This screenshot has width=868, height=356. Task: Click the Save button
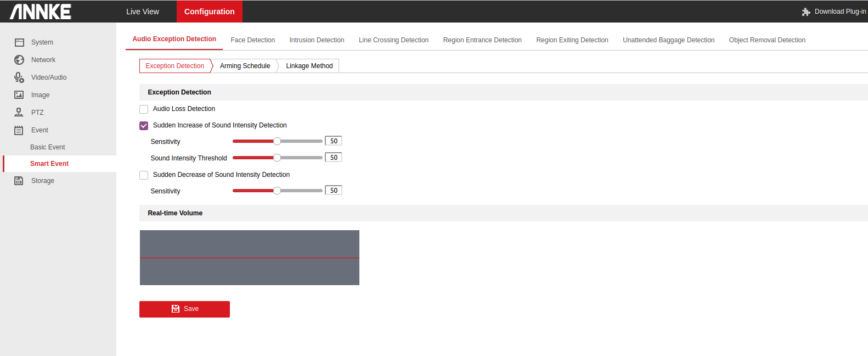(184, 309)
